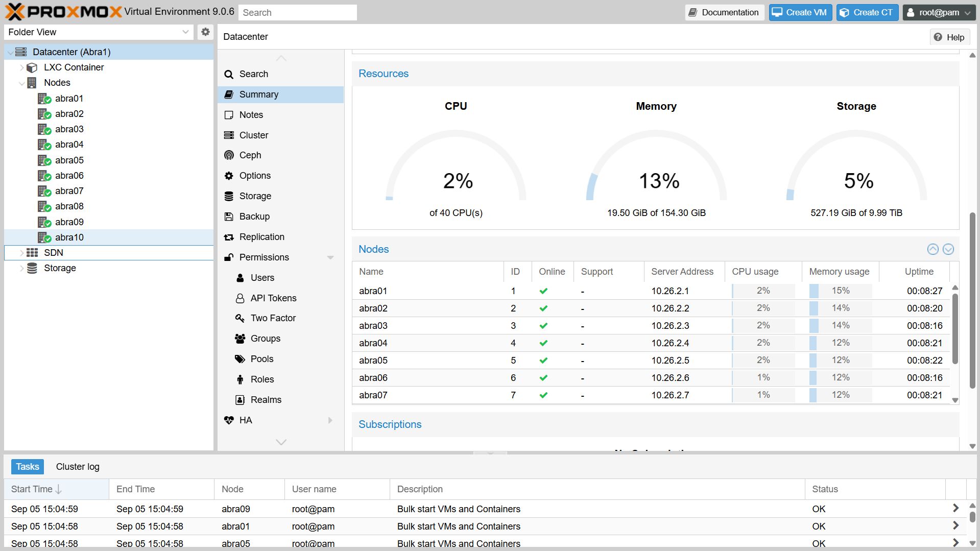This screenshot has height=551, width=980.
Task: Collapse the Nodes panel with up arrow
Action: tap(933, 249)
